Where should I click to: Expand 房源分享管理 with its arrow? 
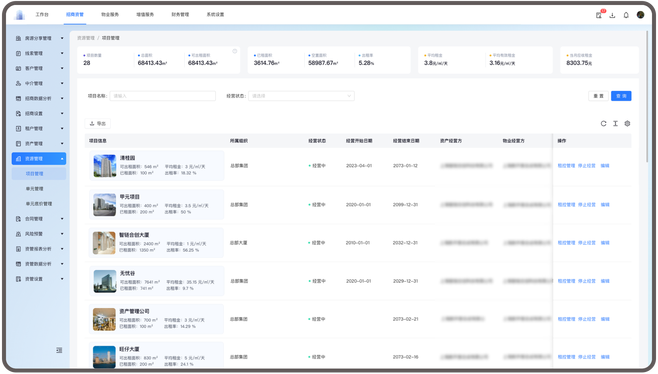click(62, 38)
